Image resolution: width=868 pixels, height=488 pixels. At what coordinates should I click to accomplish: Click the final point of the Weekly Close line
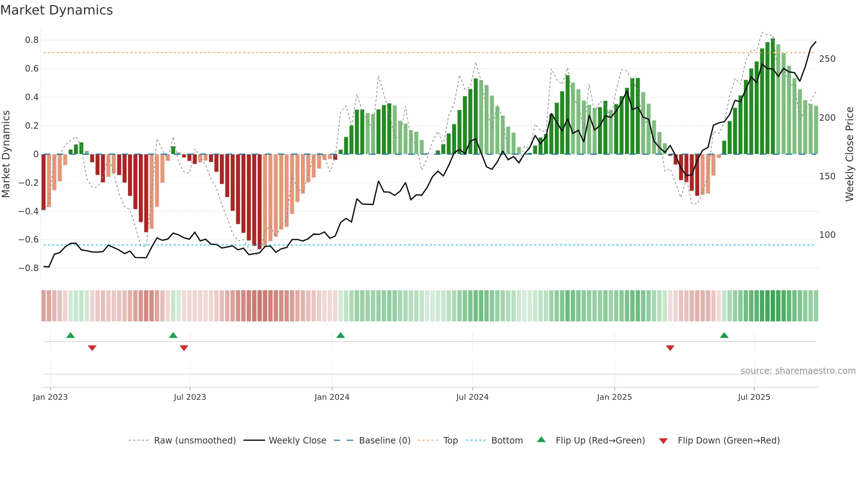pos(816,42)
